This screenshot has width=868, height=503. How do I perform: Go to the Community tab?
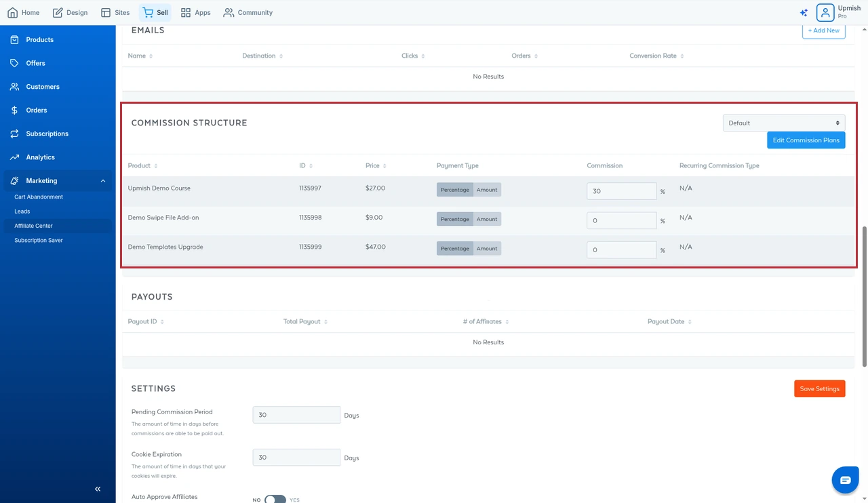[248, 12]
